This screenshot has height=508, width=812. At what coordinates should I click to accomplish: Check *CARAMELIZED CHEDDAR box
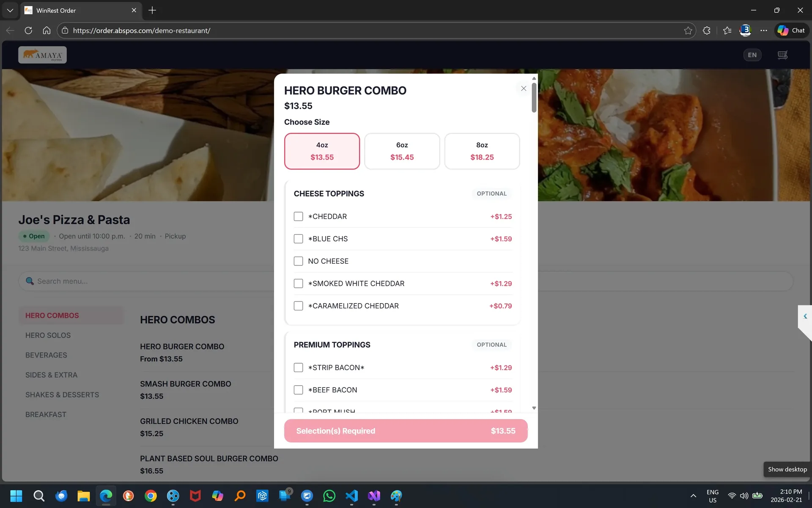[x=298, y=306]
